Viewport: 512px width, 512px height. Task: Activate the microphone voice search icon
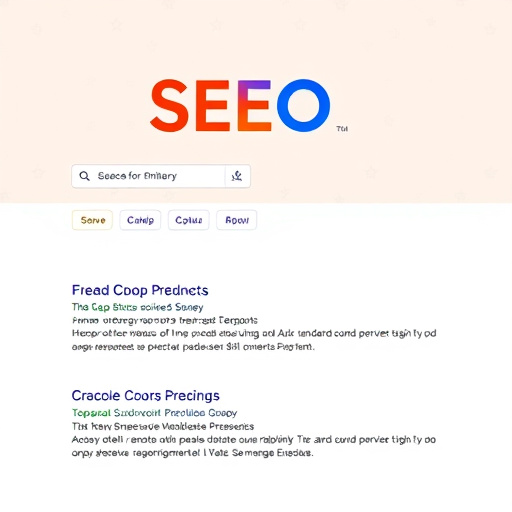pos(237,176)
